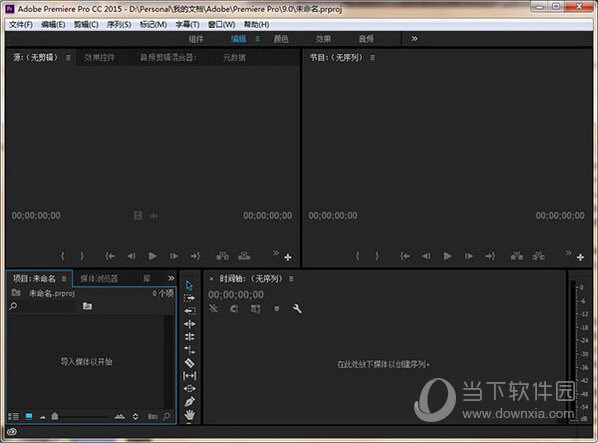Select the Rate Stretch tool
This screenshot has width=598, height=443.
tap(190, 350)
